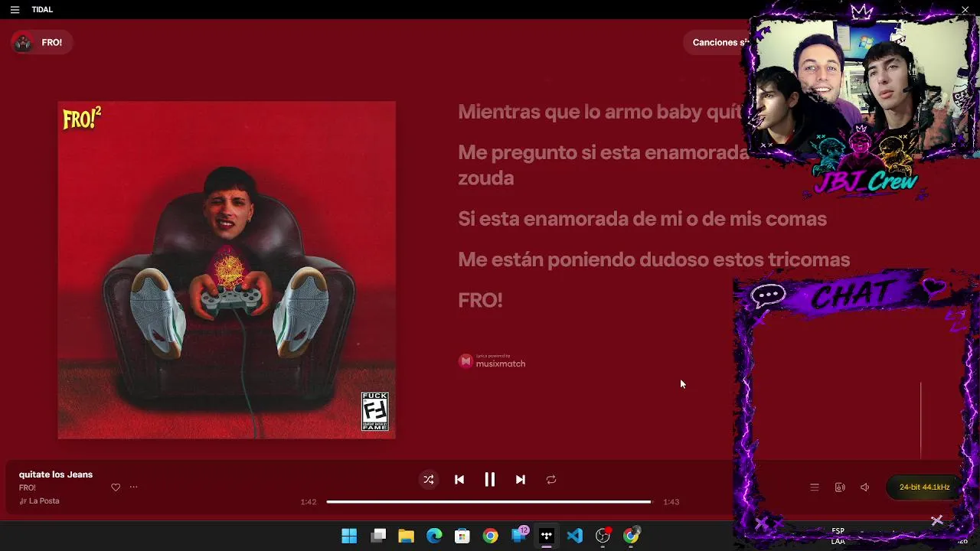Open the musixmatch lyrics credit
Viewport: 980px width, 551px height.
click(492, 361)
